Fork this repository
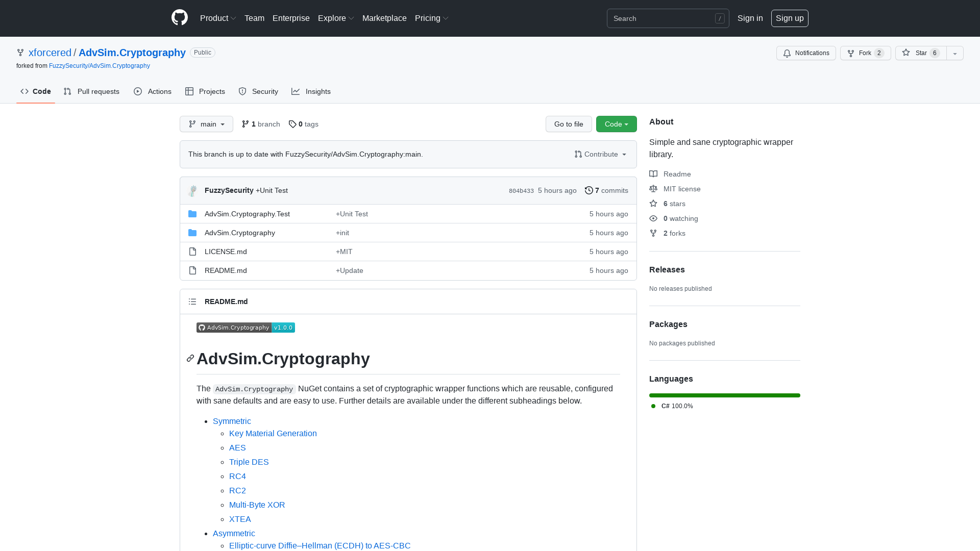Image resolution: width=980 pixels, height=551 pixels. click(x=864, y=53)
